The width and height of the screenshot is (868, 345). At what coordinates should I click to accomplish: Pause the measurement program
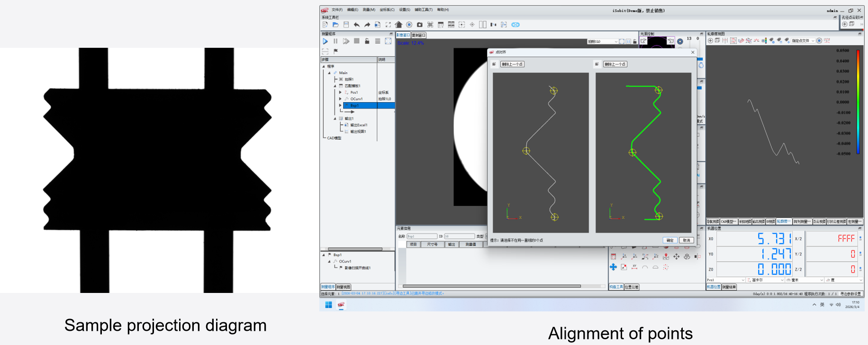(x=335, y=41)
